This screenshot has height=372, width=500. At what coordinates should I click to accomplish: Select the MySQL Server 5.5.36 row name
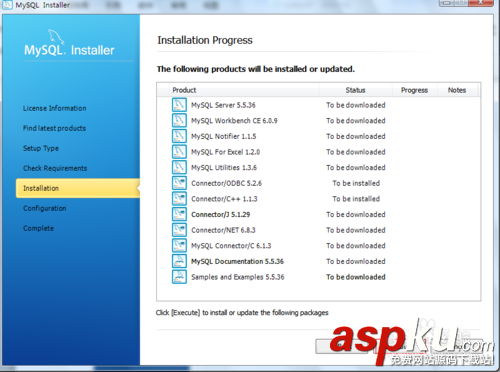click(223, 105)
